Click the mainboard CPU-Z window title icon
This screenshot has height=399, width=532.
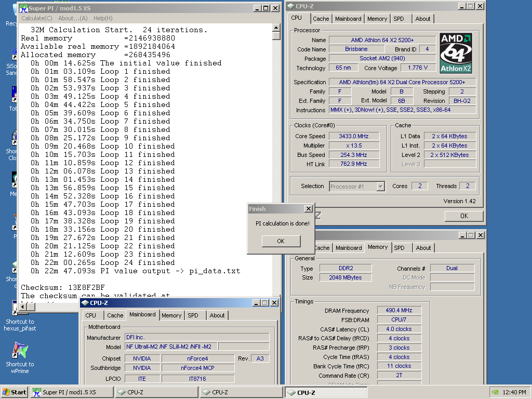tap(85, 303)
